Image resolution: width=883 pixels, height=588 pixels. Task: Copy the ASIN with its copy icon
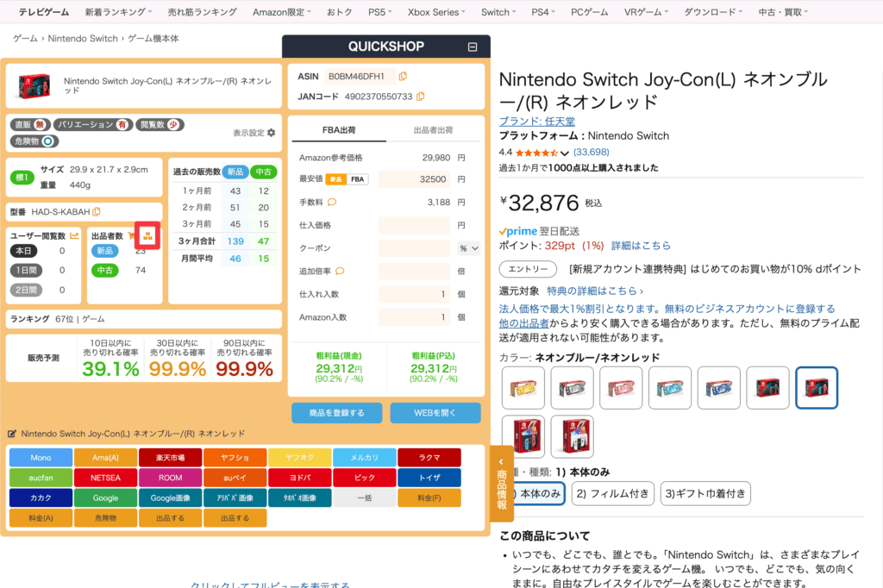(403, 76)
